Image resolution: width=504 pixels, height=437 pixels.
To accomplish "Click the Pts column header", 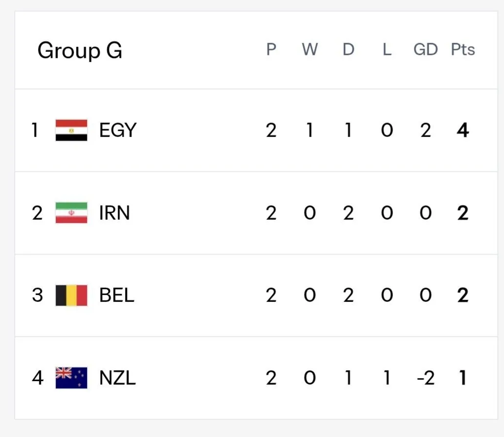I will [x=463, y=49].
